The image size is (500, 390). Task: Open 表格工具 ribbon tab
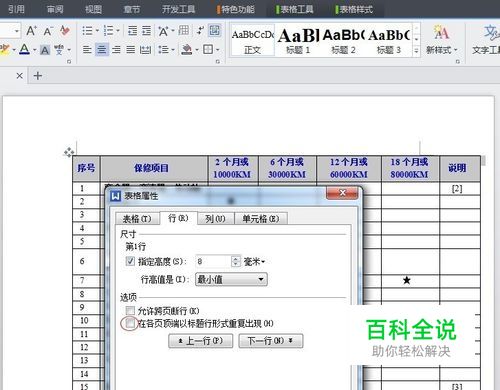tap(295, 9)
